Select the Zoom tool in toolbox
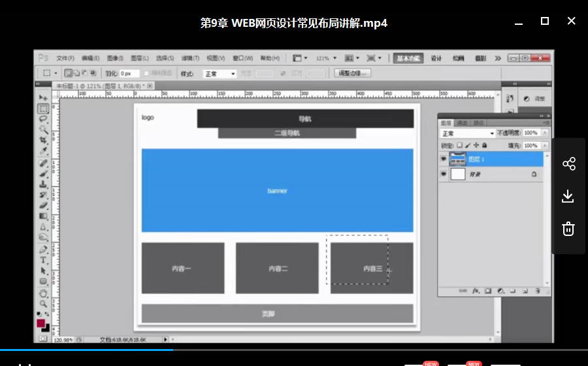 pyautogui.click(x=44, y=304)
